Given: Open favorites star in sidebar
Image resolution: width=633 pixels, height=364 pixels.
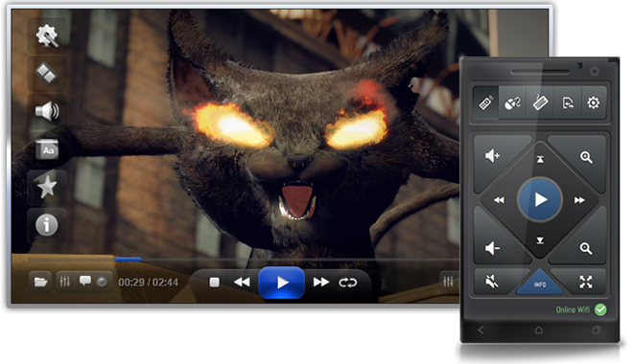Looking at the screenshot, I should (x=47, y=187).
